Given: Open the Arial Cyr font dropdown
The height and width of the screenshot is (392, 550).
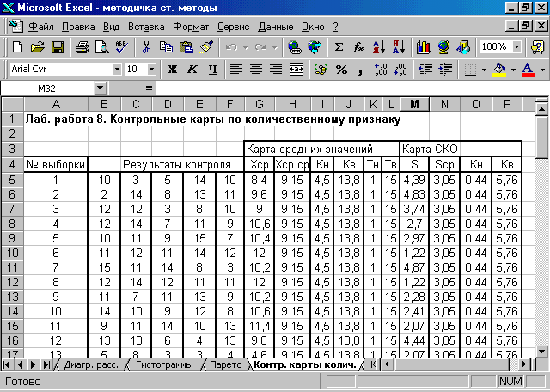Looking at the screenshot, I should point(117,69).
